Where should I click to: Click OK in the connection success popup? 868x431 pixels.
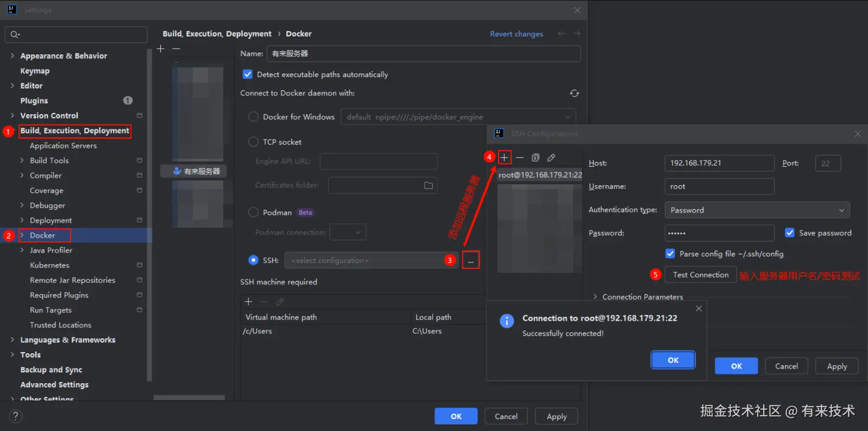(673, 360)
